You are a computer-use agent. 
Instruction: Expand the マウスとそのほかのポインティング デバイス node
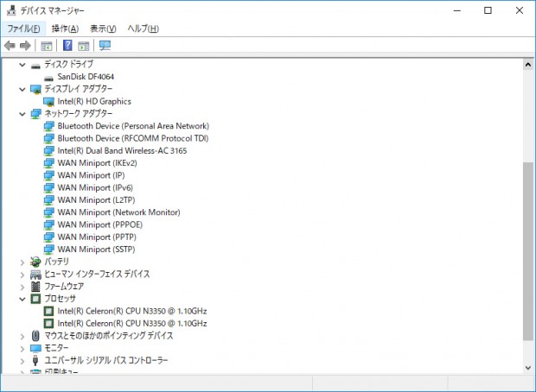coord(22,337)
